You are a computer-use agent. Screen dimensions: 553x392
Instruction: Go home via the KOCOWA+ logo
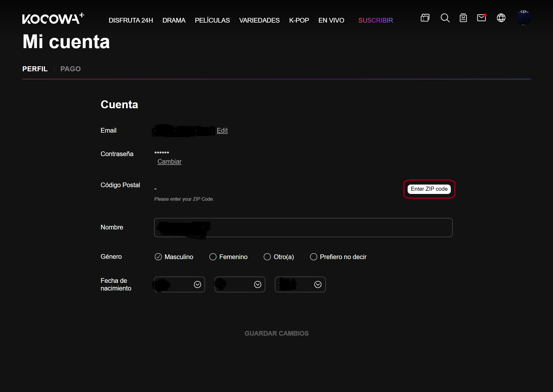pyautogui.click(x=53, y=19)
